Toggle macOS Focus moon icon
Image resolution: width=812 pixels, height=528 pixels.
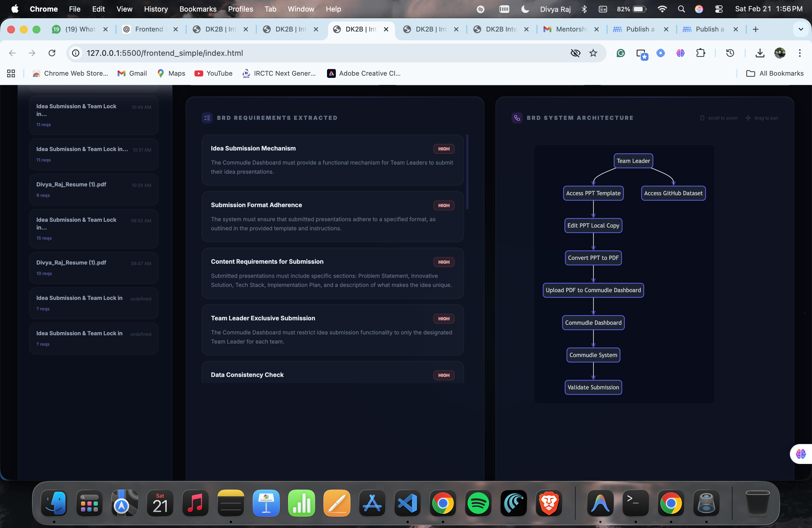point(525,9)
